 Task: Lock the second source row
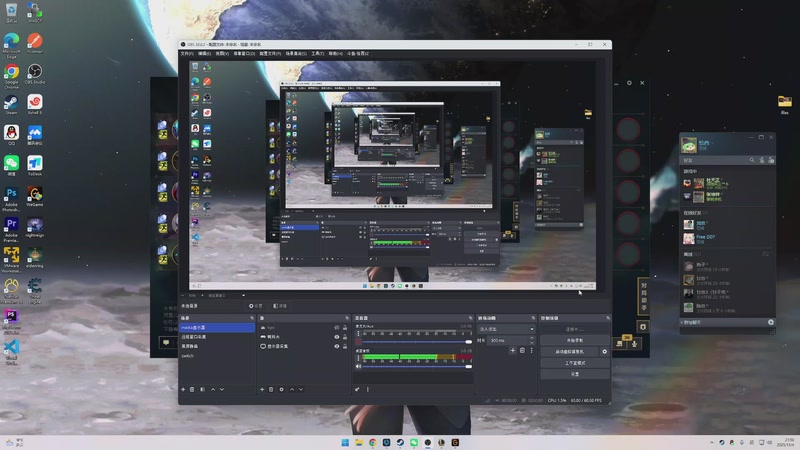click(x=345, y=337)
